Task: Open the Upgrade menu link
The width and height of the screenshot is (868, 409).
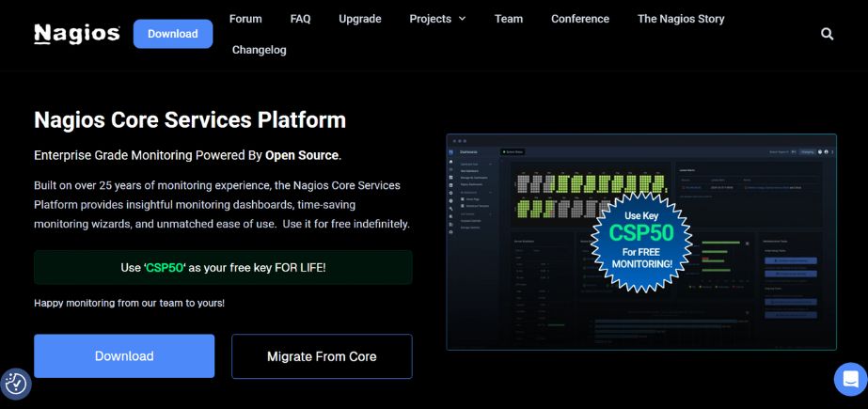Action: click(x=360, y=19)
